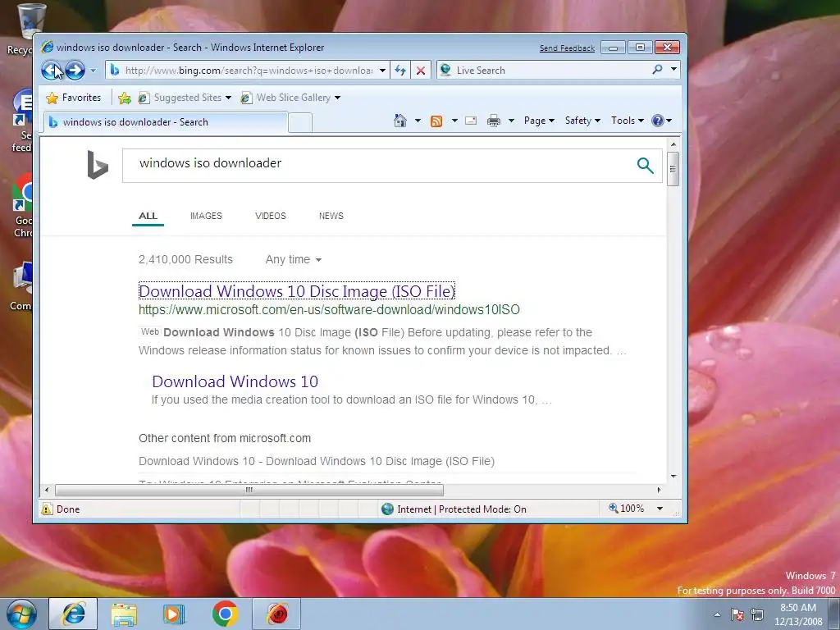This screenshot has height=630, width=840.
Task: Click the status bar warning icon next to Done
Action: 47,509
